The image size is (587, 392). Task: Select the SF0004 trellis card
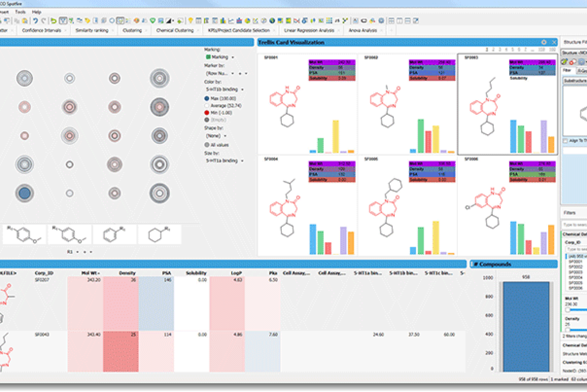tap(307, 205)
